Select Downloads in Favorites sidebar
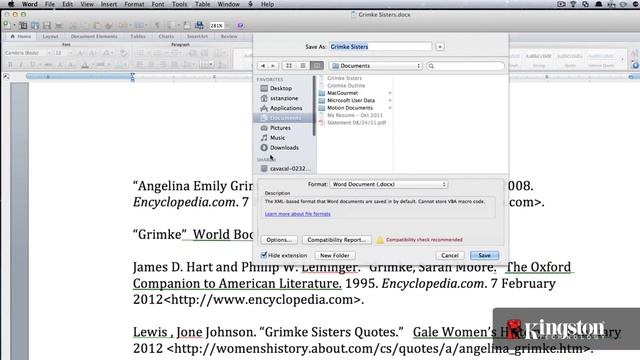Screen dimensions: 640x360 [283, 148]
